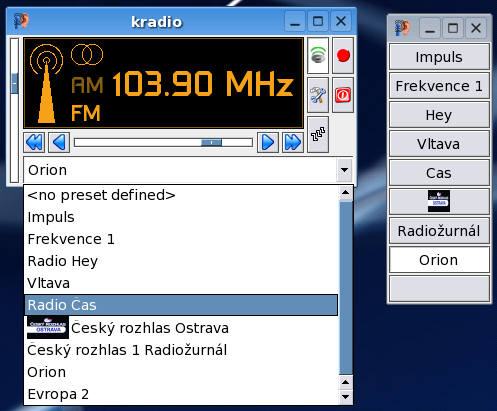The width and height of the screenshot is (497, 411).
Task: Click the empty last quick-select button
Action: pyautogui.click(x=439, y=289)
